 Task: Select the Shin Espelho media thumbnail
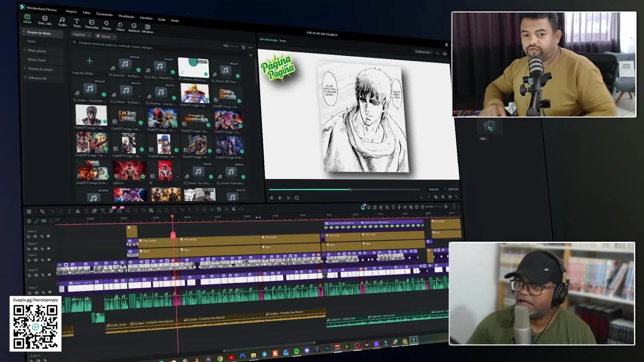tap(228, 94)
